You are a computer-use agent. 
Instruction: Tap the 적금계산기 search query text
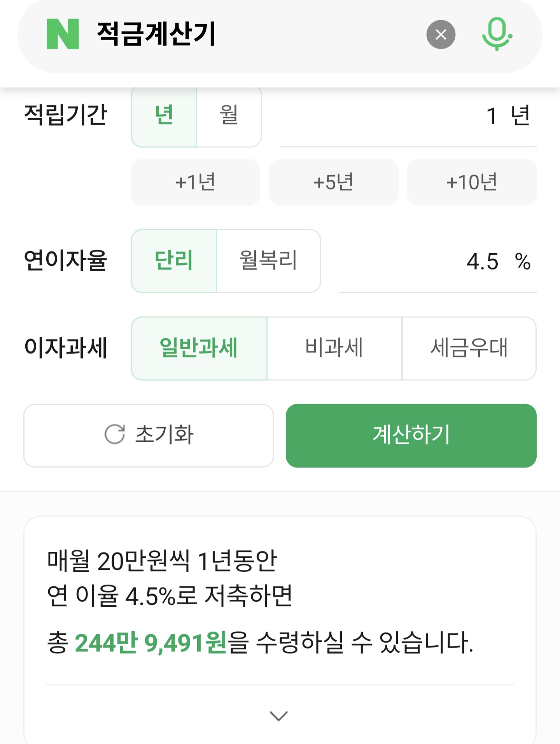pos(156,34)
